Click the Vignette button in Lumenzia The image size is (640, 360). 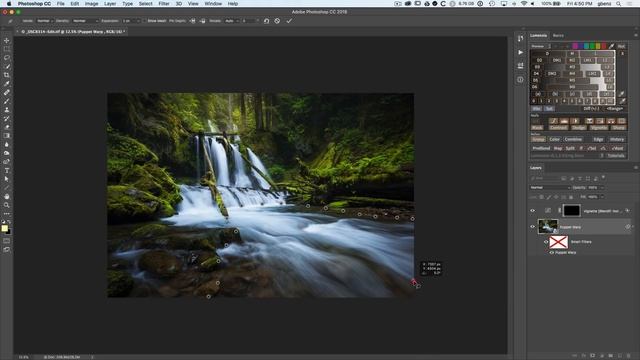pyautogui.click(x=598, y=128)
